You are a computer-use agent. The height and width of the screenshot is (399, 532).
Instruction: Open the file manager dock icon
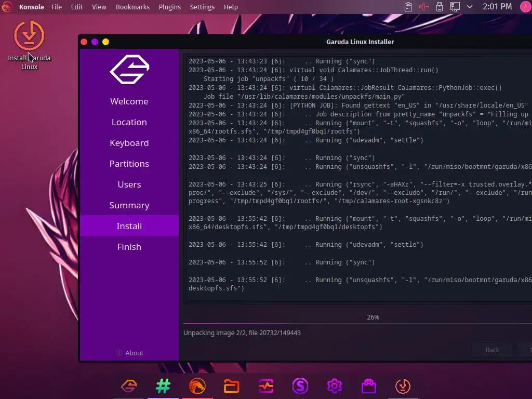(232, 386)
